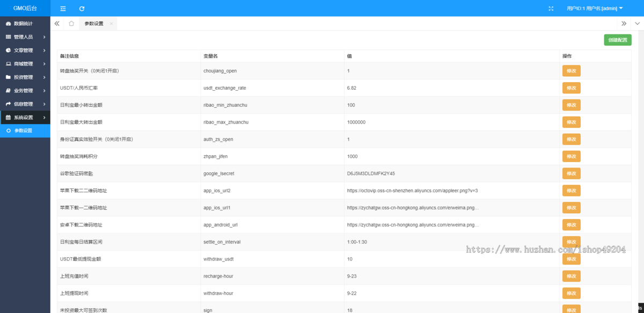Image resolution: width=644 pixels, height=313 pixels.
Task: Click the GMO后台 logo title
Action: point(25,9)
